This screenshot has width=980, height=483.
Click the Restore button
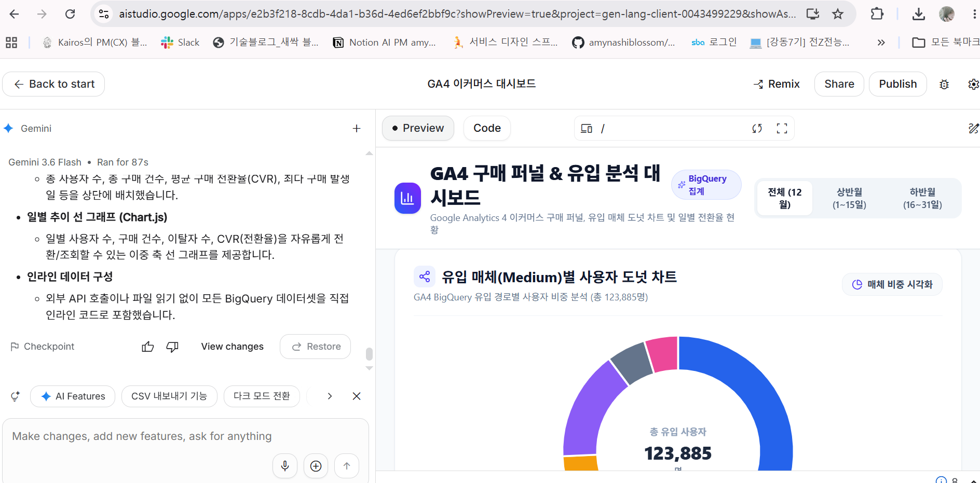[316, 347]
